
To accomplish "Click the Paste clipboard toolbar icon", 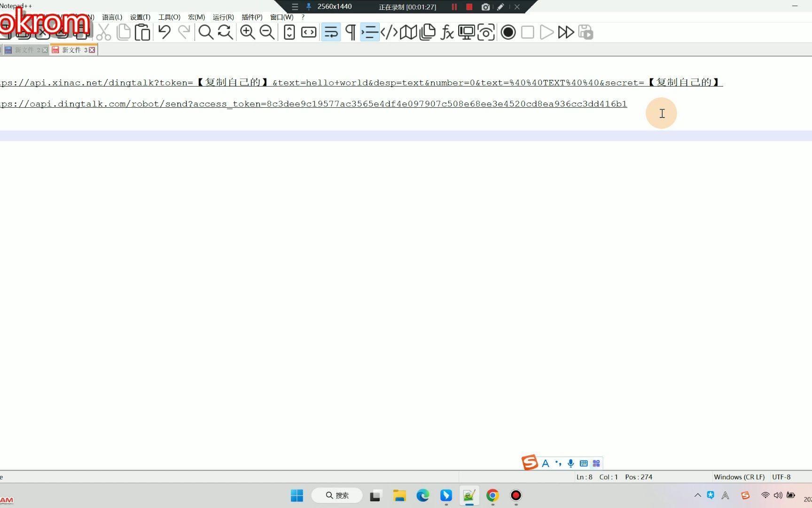I will click(142, 32).
